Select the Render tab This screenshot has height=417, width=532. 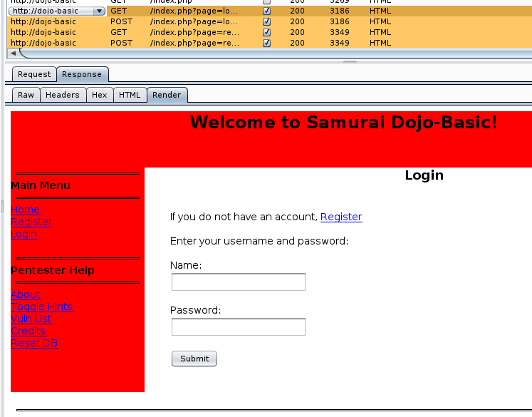coord(167,95)
